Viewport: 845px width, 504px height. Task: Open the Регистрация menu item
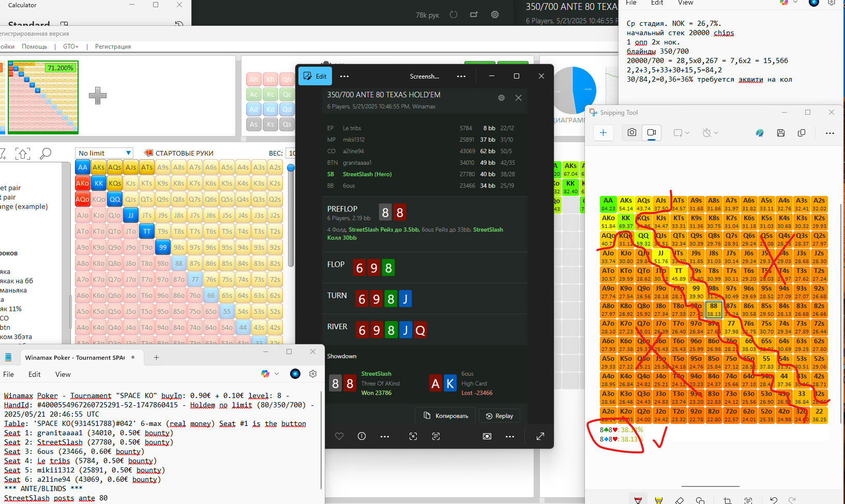(113, 47)
